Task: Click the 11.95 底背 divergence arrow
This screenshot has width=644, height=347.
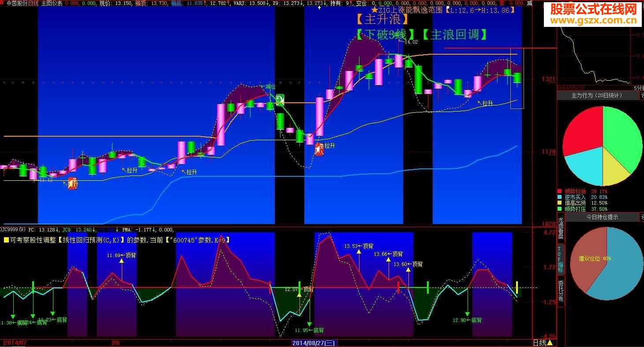Action: coord(309,324)
